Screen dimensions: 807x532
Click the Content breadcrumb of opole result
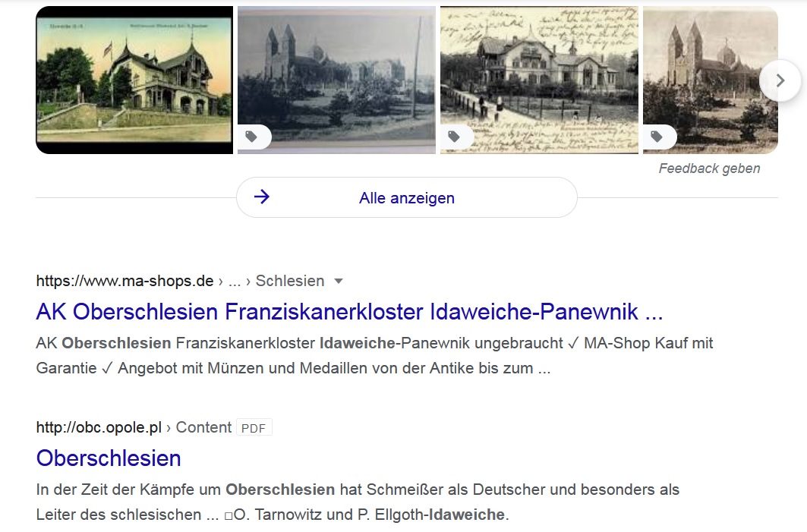tap(203, 427)
